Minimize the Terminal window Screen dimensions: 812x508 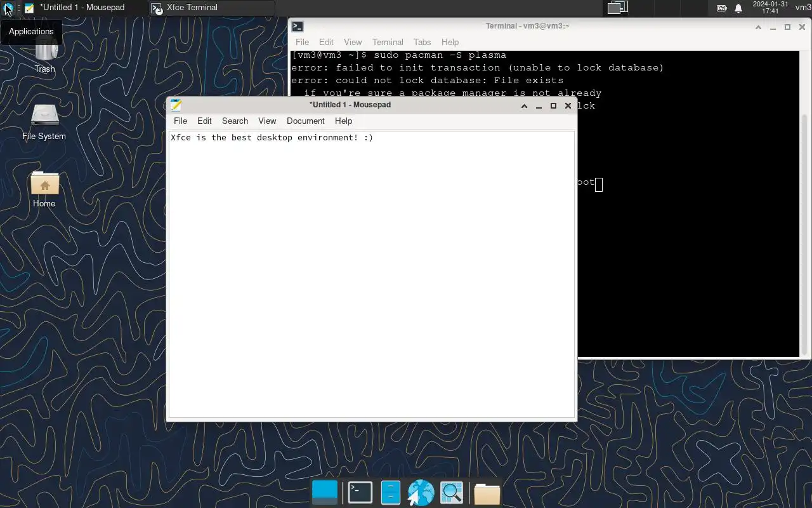click(773, 27)
